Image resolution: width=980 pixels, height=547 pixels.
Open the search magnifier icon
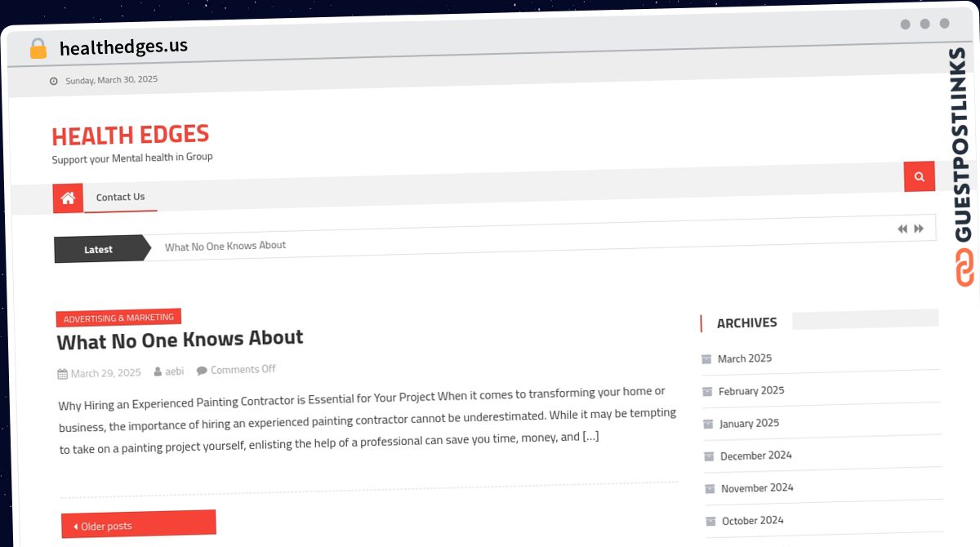tap(919, 176)
